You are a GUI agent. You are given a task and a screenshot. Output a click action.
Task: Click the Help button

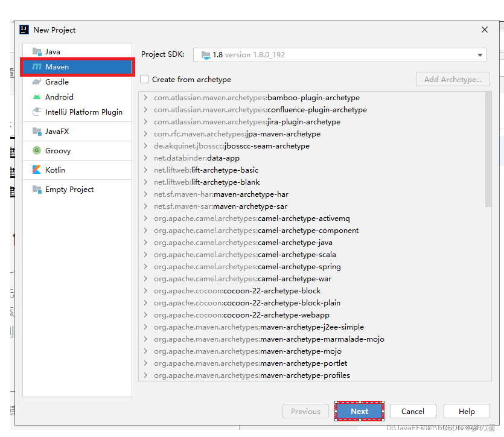click(467, 411)
